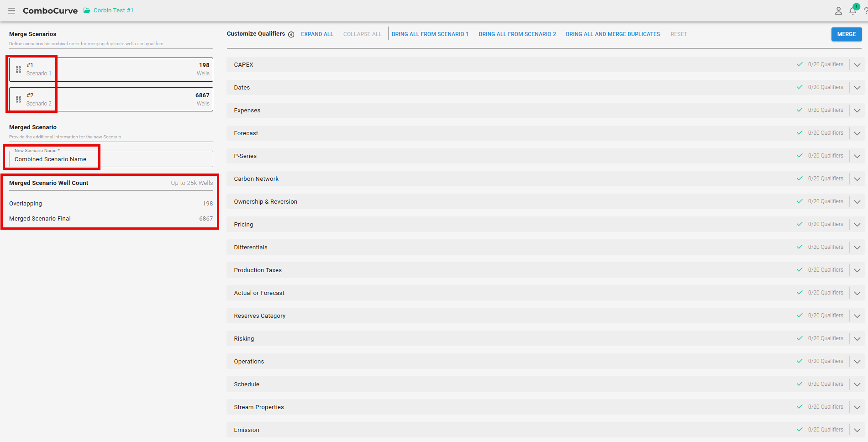This screenshot has height=442, width=868.
Task: Click the Customize Qualifiers info icon
Action: tap(291, 35)
